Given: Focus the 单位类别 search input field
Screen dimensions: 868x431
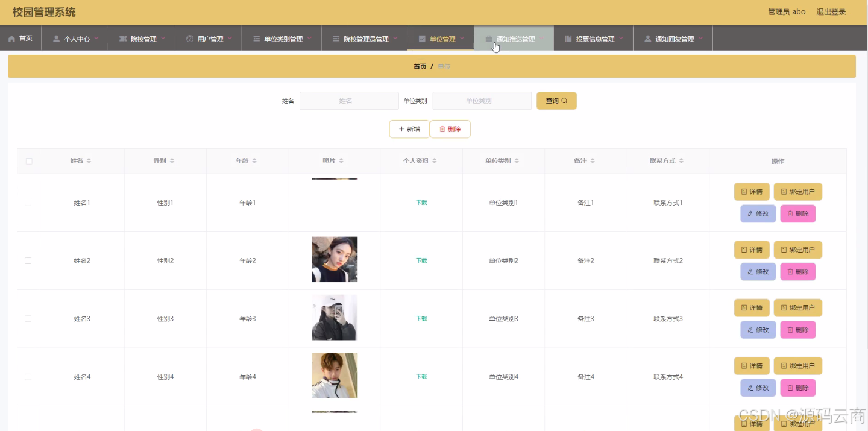Looking at the screenshot, I should pyautogui.click(x=482, y=101).
